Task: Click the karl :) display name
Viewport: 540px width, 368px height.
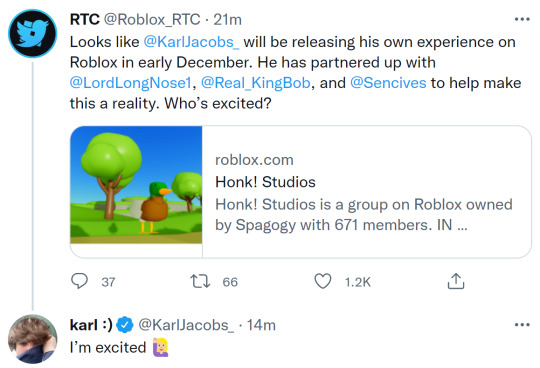Action: coord(91,325)
